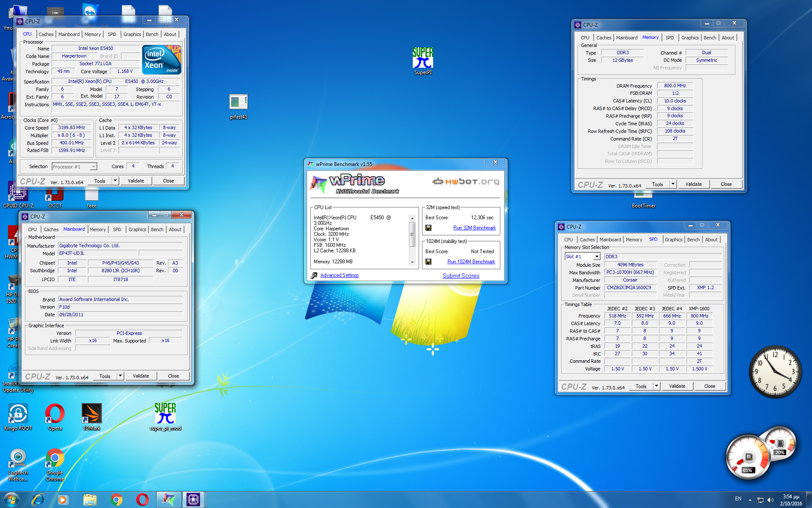
Task: Click the DRAM Frequency value 800.0 MHz
Action: pos(675,86)
